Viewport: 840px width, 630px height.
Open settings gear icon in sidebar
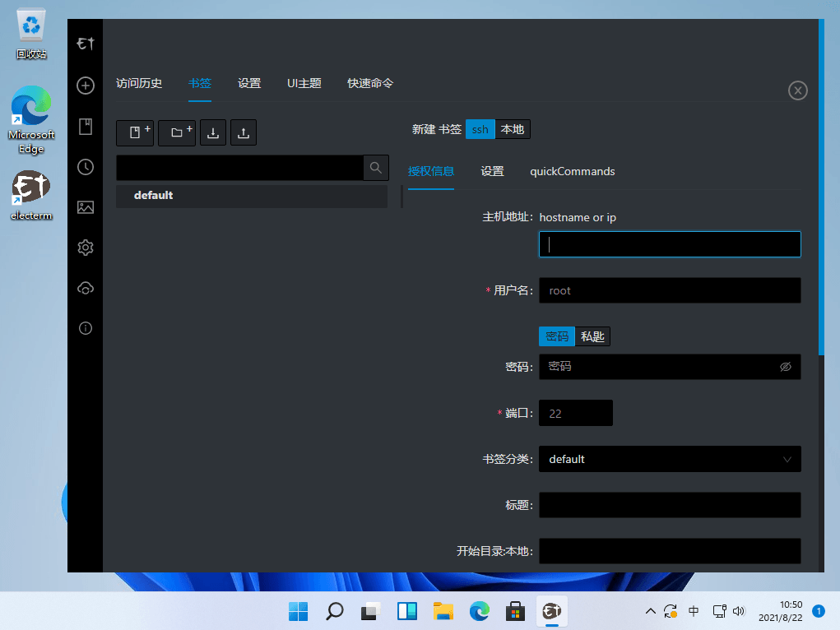tap(86, 248)
